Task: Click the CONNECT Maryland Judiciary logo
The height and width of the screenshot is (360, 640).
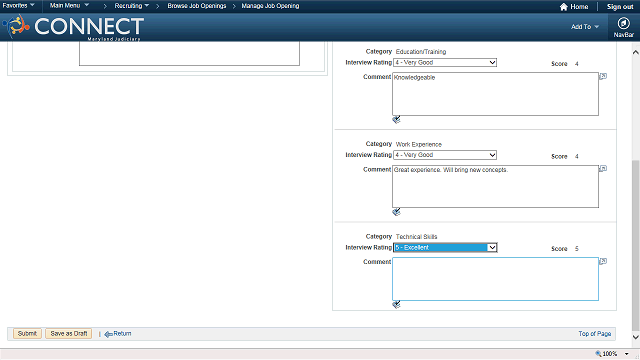Action: click(73, 27)
